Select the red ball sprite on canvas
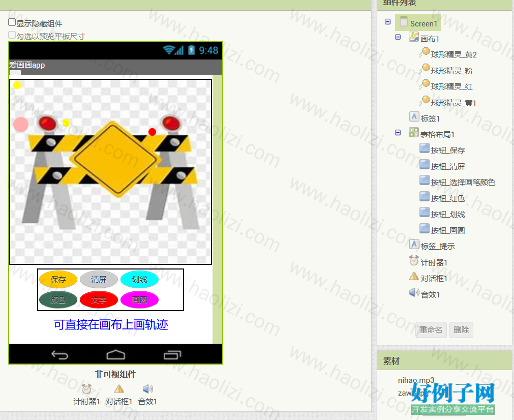 click(x=152, y=132)
